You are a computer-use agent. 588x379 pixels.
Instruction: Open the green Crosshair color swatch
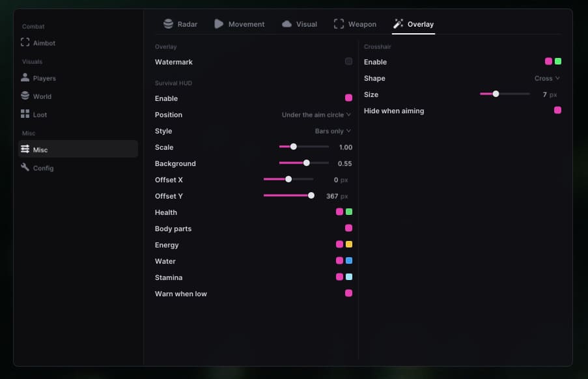click(558, 61)
